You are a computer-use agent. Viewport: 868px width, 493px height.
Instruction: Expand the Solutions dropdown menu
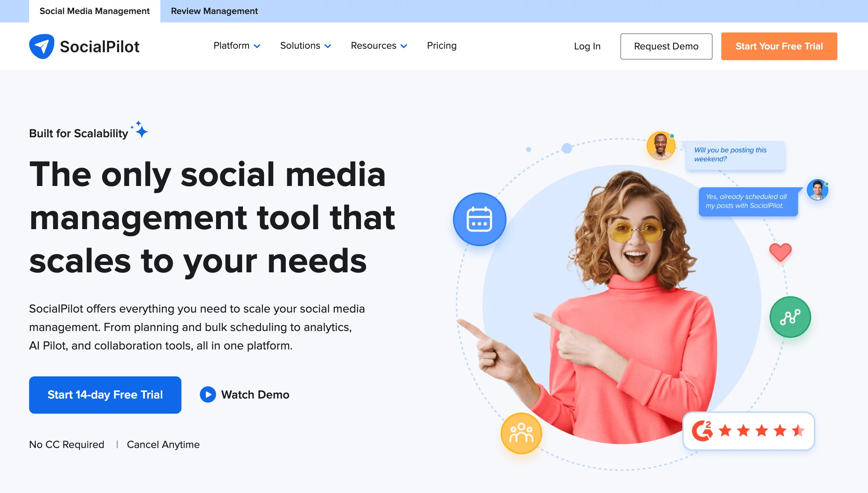[x=305, y=46]
